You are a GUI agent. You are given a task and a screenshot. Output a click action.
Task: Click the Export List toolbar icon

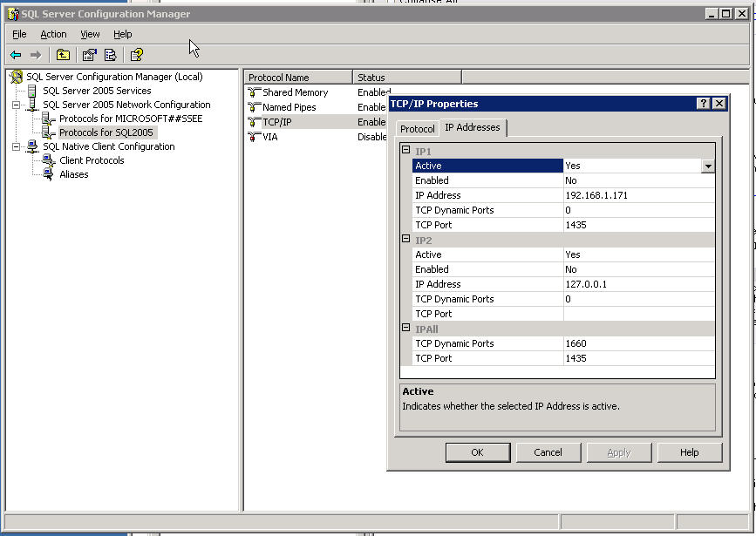pos(111,55)
